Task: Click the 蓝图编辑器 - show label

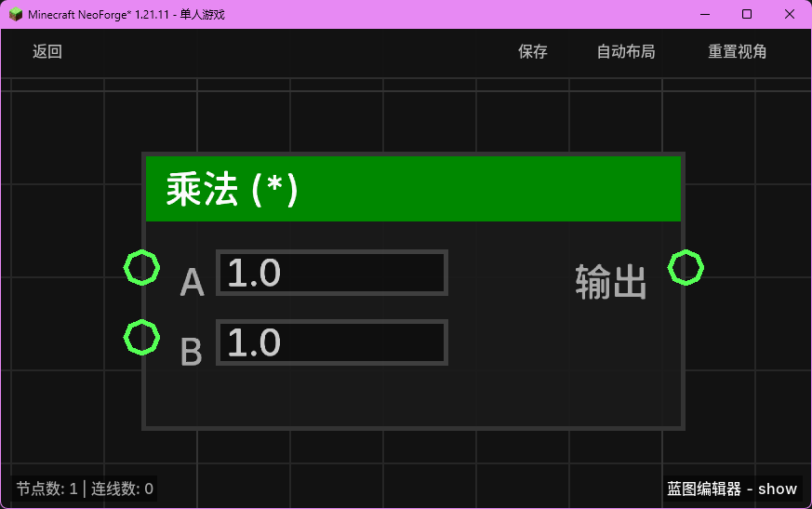Action: 732,489
